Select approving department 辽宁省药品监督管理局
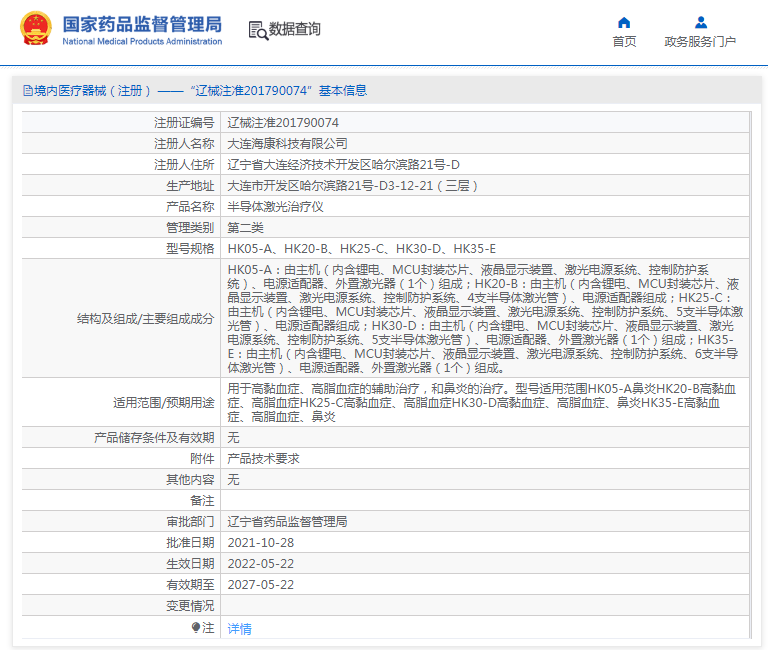Screen dimensions: 768x650 point(288,522)
